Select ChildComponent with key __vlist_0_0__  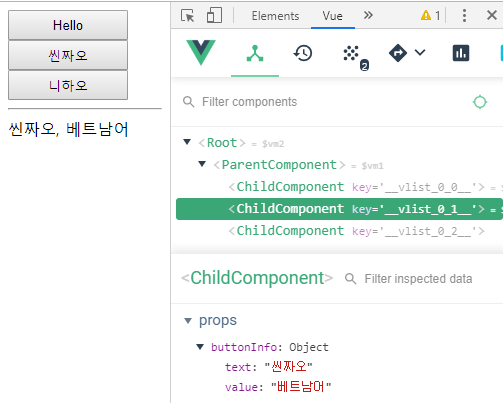(x=339, y=187)
